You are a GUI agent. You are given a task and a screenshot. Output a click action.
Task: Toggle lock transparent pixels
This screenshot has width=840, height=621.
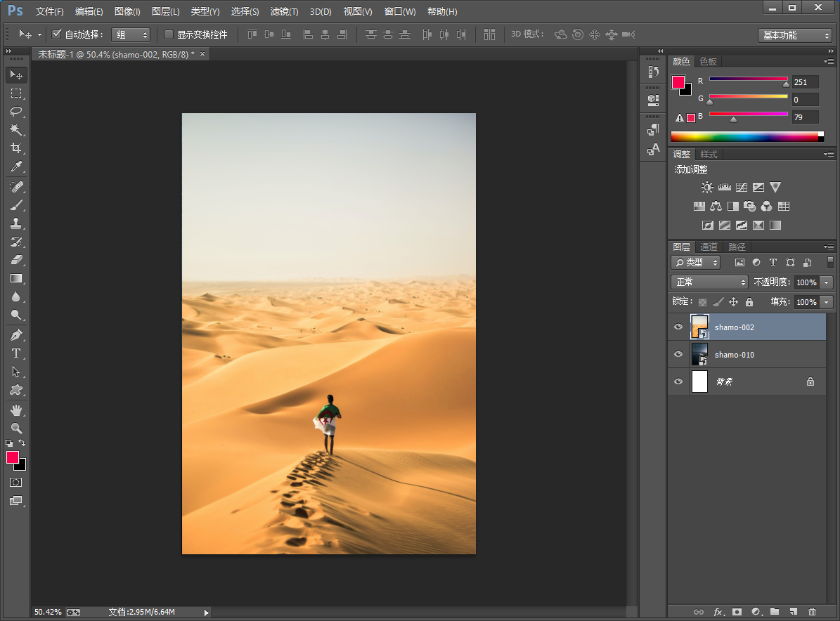(702, 302)
